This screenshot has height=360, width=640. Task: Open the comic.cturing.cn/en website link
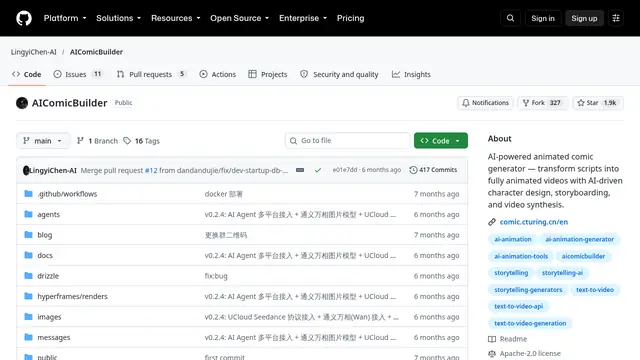pyautogui.click(x=534, y=222)
